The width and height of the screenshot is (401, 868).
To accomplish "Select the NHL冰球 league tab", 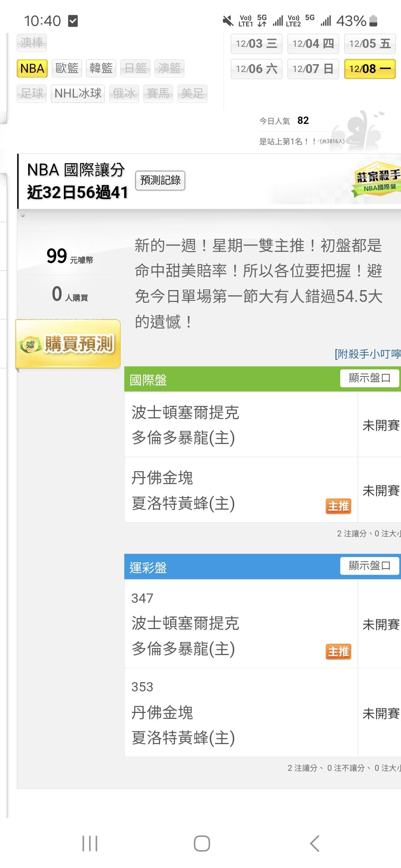I will 78,93.
